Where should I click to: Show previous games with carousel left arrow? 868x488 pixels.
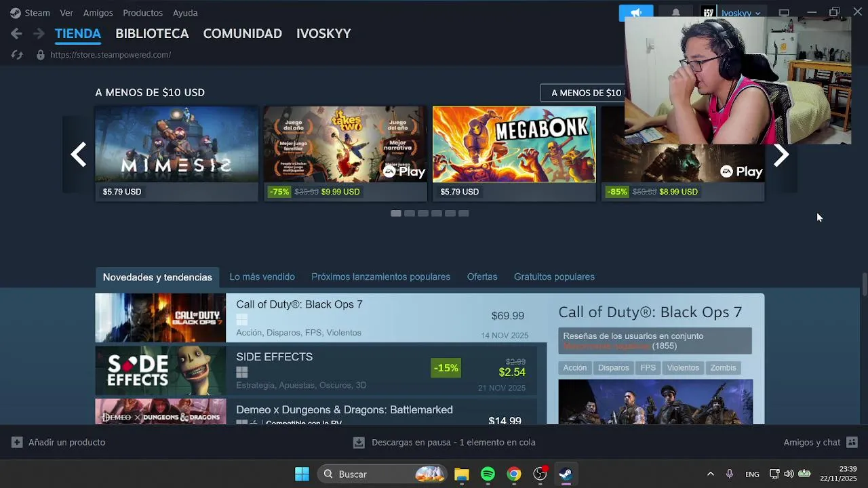point(79,155)
